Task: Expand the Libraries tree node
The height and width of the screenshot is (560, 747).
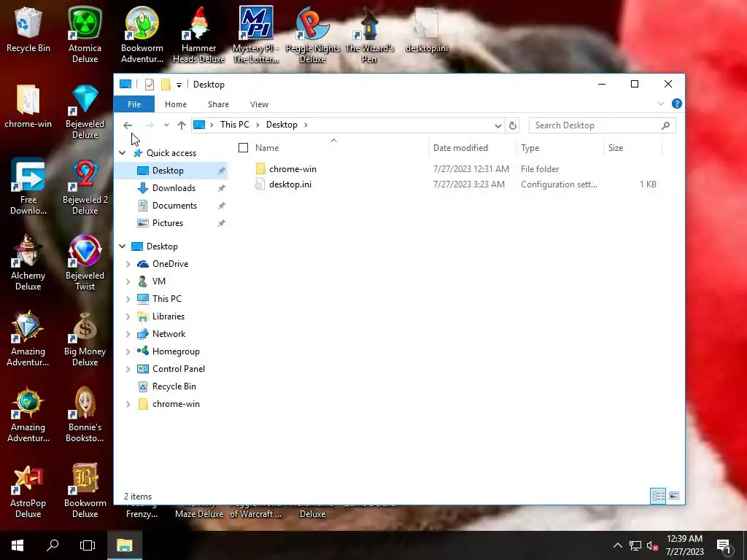Action: (128, 316)
